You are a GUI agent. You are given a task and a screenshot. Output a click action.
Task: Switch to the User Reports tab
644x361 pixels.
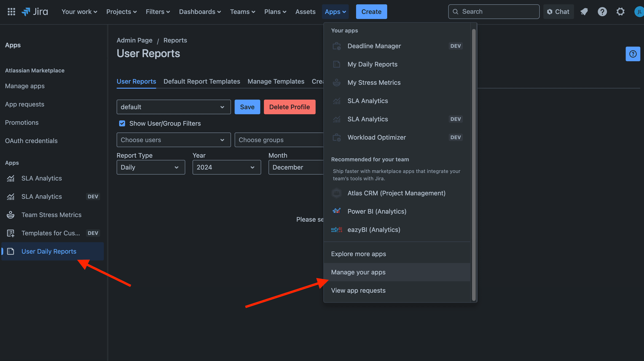[136, 81]
